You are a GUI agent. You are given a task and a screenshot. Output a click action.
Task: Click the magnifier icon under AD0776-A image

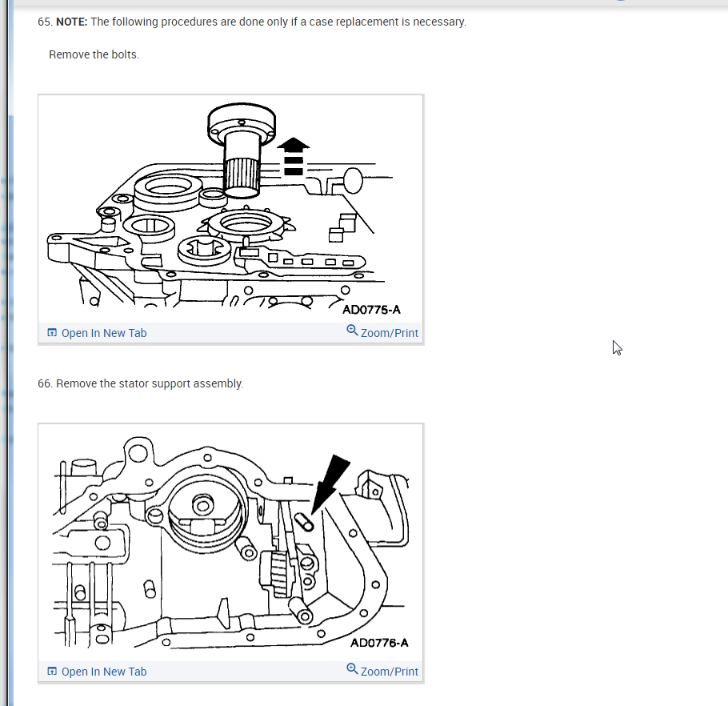(x=352, y=669)
